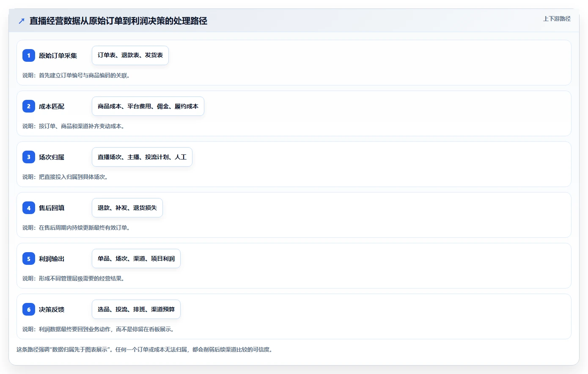Select the 直播场次、主播、投流计划、人工 chip
Viewport: 588px width, 374px height.
(x=142, y=157)
